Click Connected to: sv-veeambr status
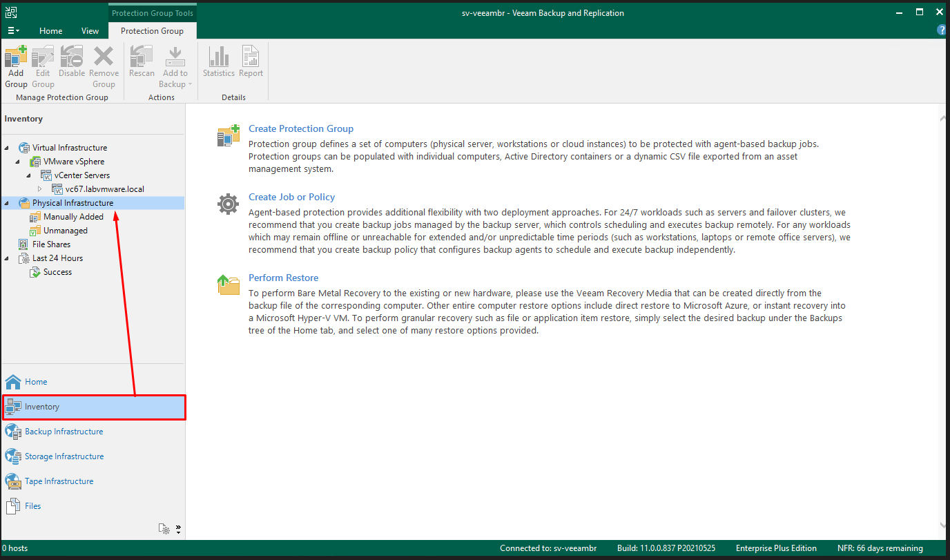This screenshot has width=950, height=560. tap(549, 548)
